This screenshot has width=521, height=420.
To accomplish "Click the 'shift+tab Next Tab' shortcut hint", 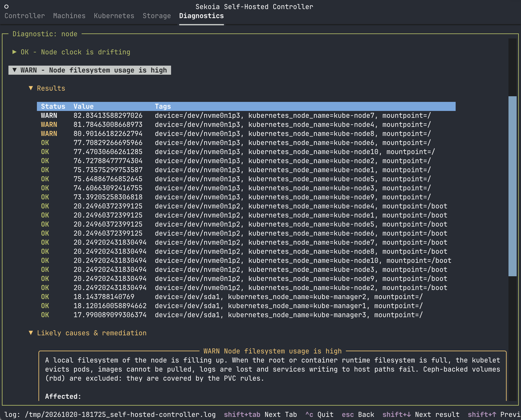I will 260,415.
